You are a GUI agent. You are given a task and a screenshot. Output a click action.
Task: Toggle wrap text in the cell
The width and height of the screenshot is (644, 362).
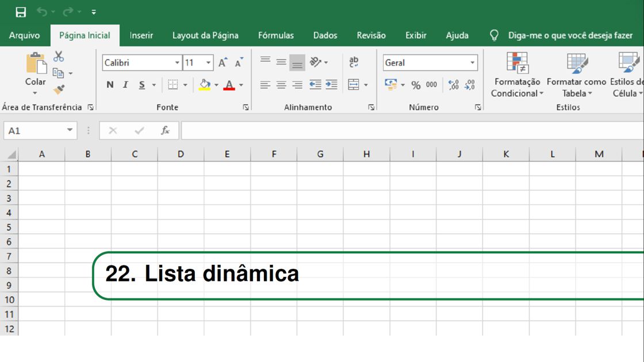pyautogui.click(x=354, y=62)
